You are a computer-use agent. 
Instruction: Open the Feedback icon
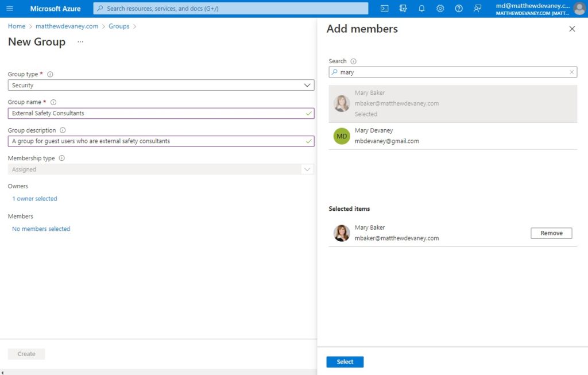477,8
